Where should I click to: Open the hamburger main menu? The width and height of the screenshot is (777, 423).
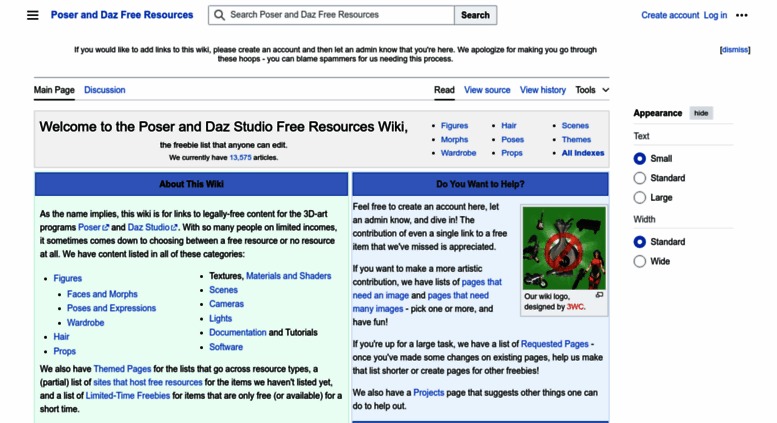pos(33,15)
